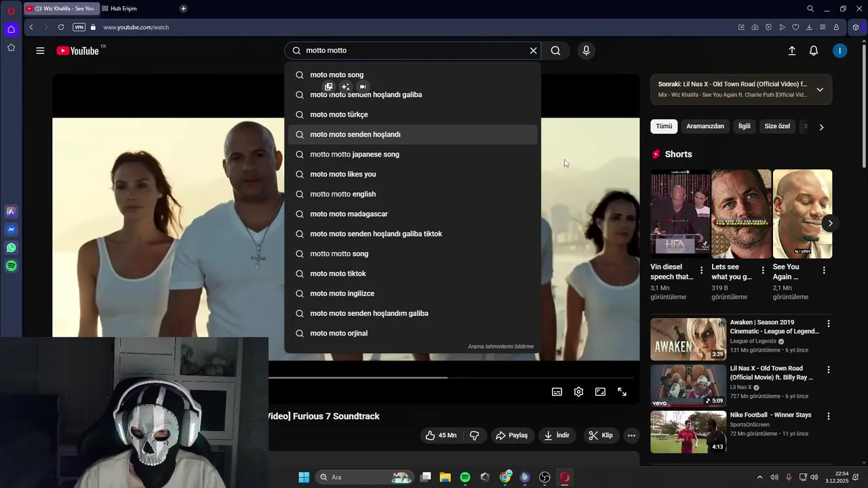868x488 pixels.
Task: Choose suggestion motto motto japanese song
Action: tap(412, 155)
